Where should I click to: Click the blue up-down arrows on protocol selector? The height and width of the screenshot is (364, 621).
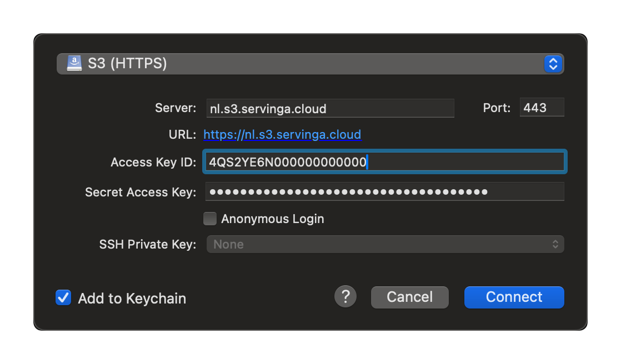553,64
